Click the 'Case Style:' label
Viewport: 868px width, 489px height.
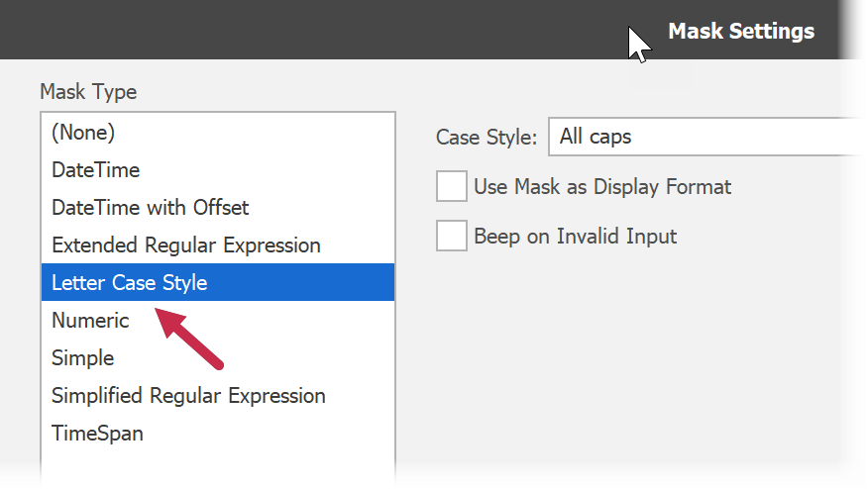click(x=486, y=137)
